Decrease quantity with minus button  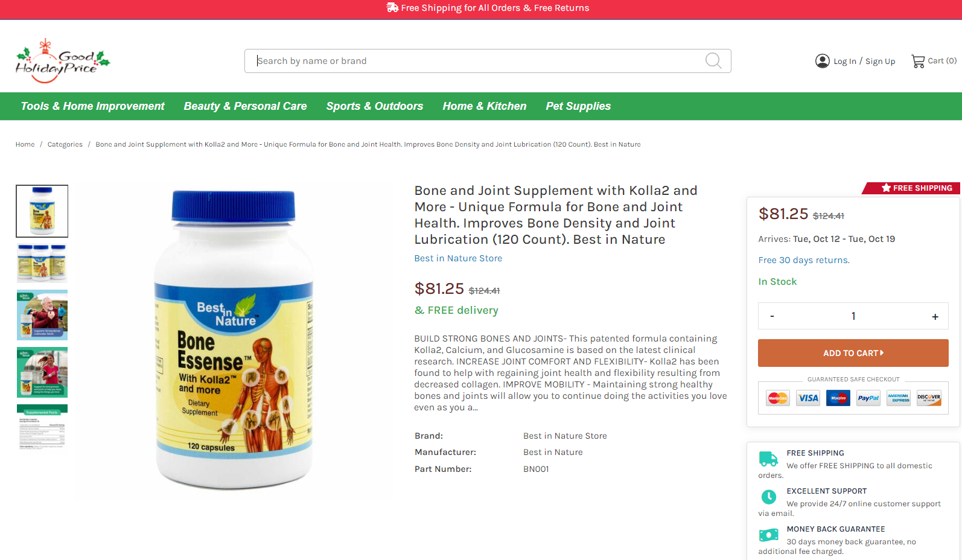point(772,316)
